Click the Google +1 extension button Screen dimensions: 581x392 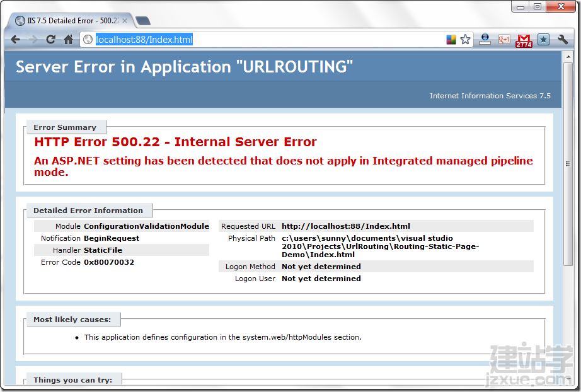[504, 39]
